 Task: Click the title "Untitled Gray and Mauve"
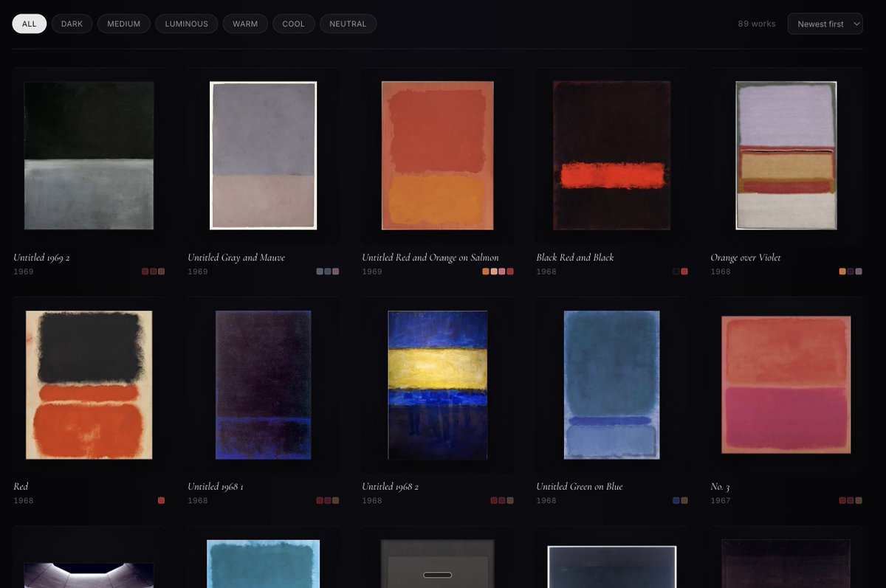tap(236, 257)
